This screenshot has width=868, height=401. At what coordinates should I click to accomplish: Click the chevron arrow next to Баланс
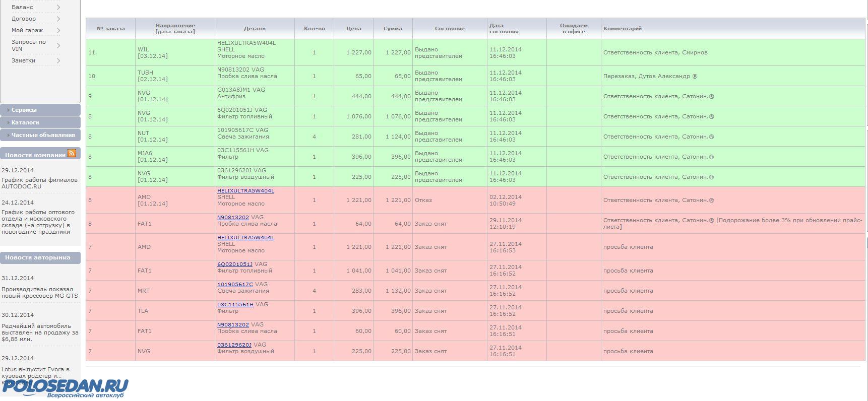pos(58,7)
